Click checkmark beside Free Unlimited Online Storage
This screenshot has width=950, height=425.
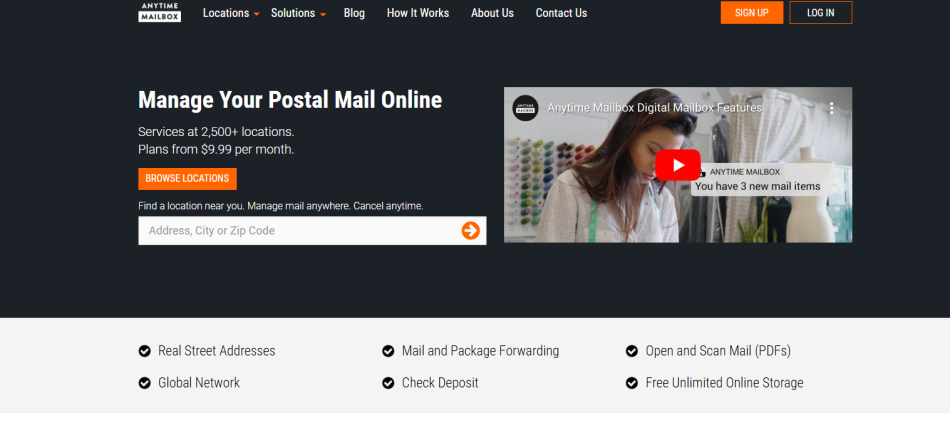click(631, 383)
